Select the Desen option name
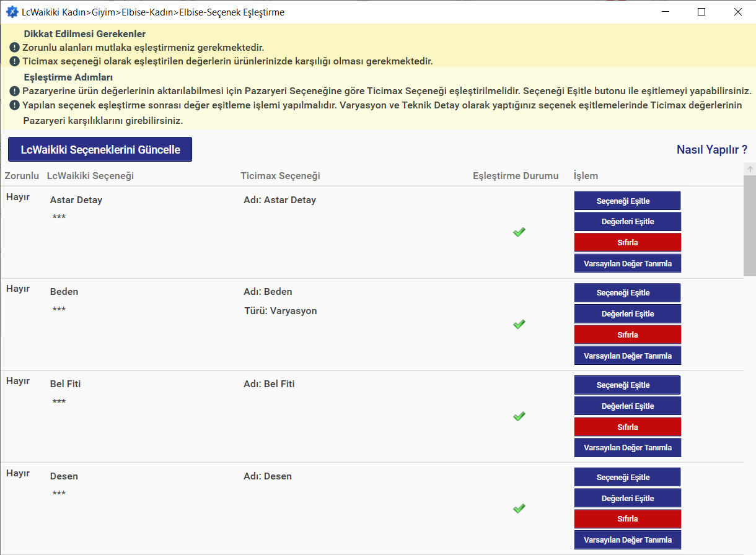 pos(64,476)
